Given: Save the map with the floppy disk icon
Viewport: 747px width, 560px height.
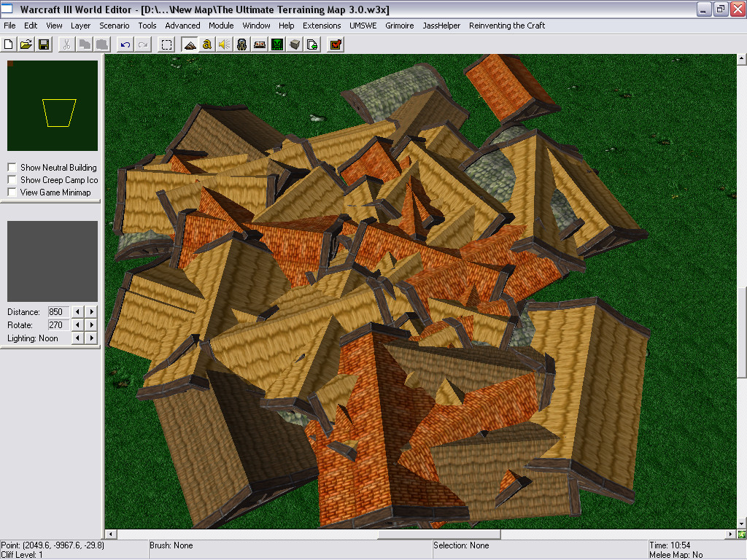Looking at the screenshot, I should click(44, 44).
